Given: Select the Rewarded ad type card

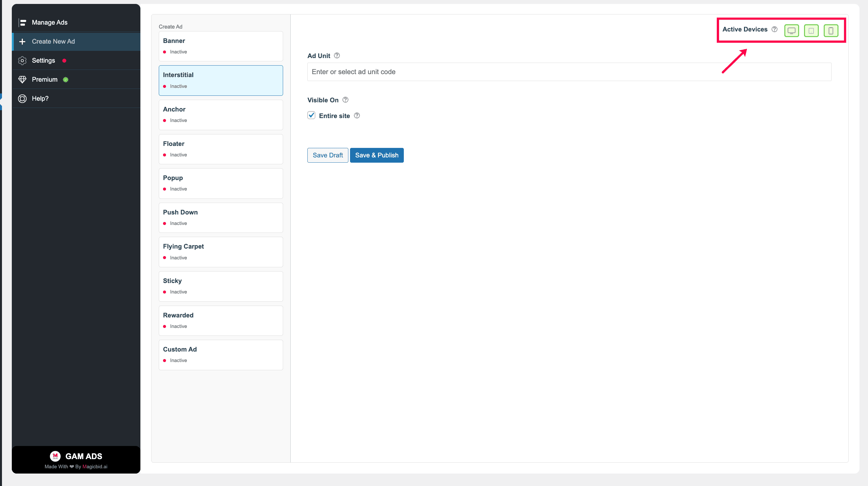Looking at the screenshot, I should [x=221, y=321].
